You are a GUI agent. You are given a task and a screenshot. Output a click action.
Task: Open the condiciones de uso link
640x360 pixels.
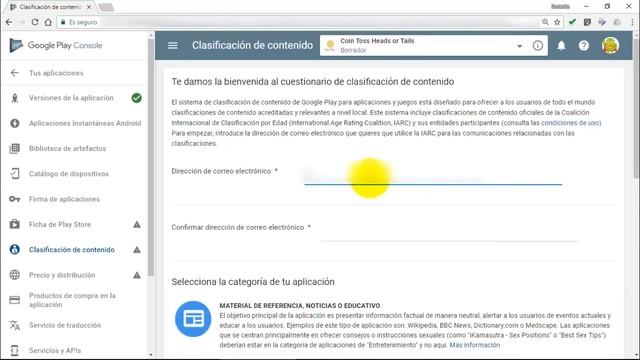pos(570,123)
